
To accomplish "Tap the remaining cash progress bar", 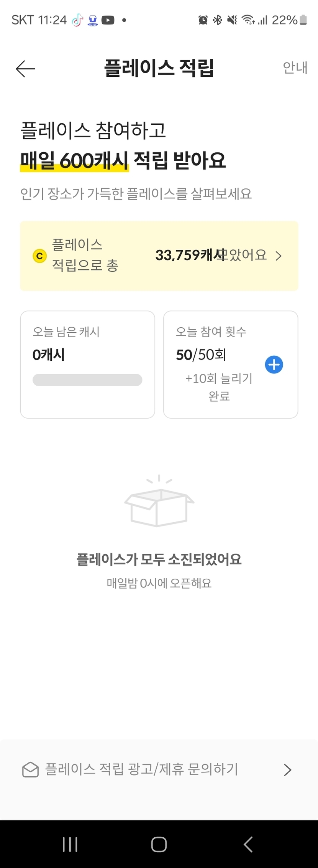I will 87,380.
